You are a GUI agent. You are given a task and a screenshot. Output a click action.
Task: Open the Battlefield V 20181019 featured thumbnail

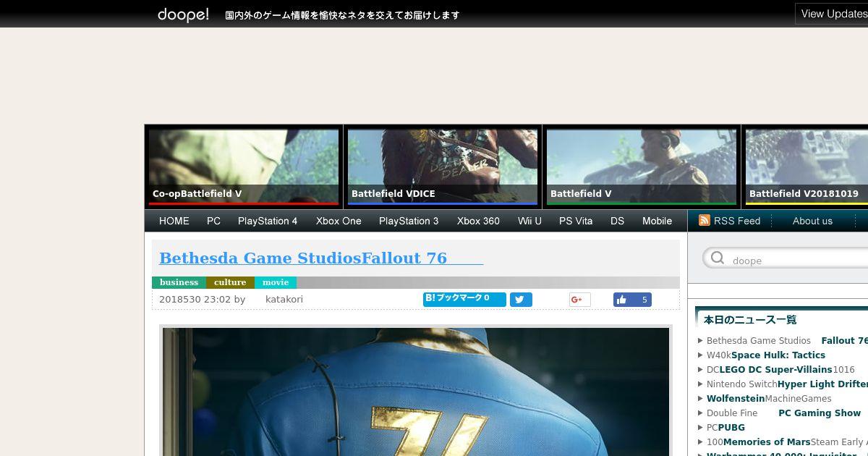[807, 166]
